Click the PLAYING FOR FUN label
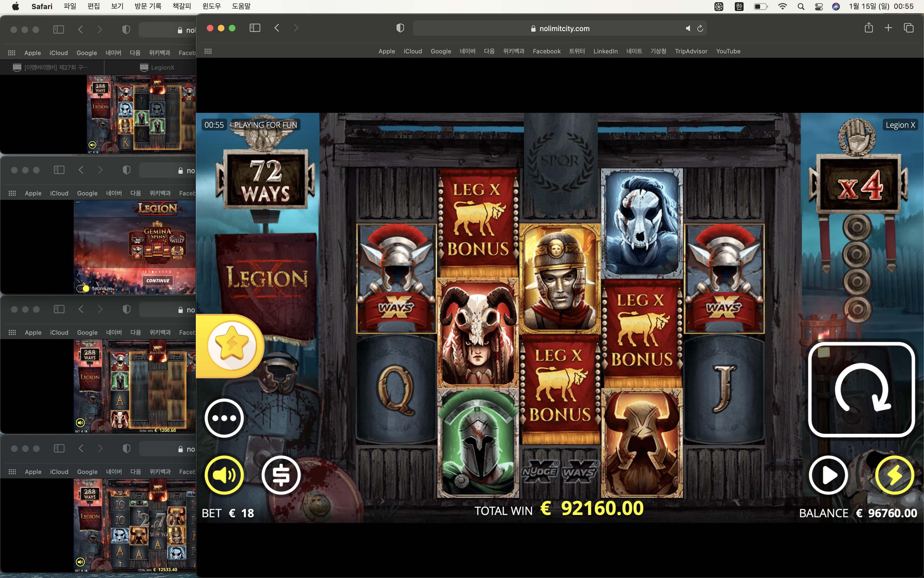 point(266,125)
